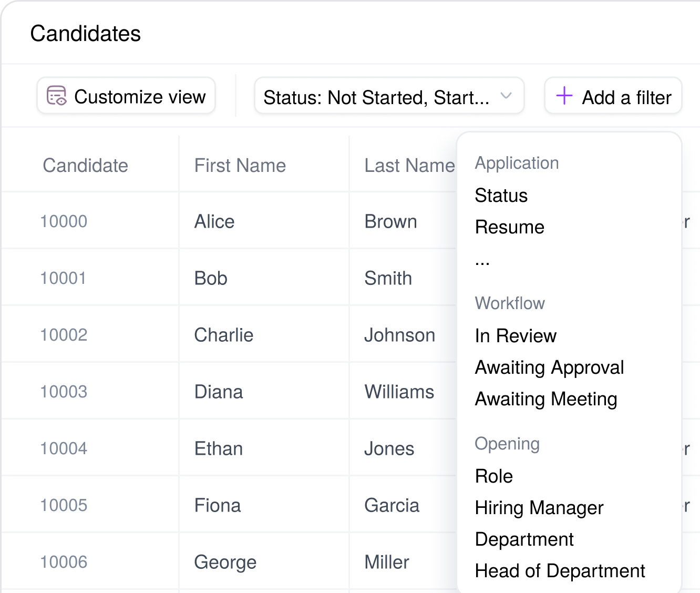Open candidate 10000 row for Alice
Image resolution: width=700 pixels, height=593 pixels.
pos(214,221)
